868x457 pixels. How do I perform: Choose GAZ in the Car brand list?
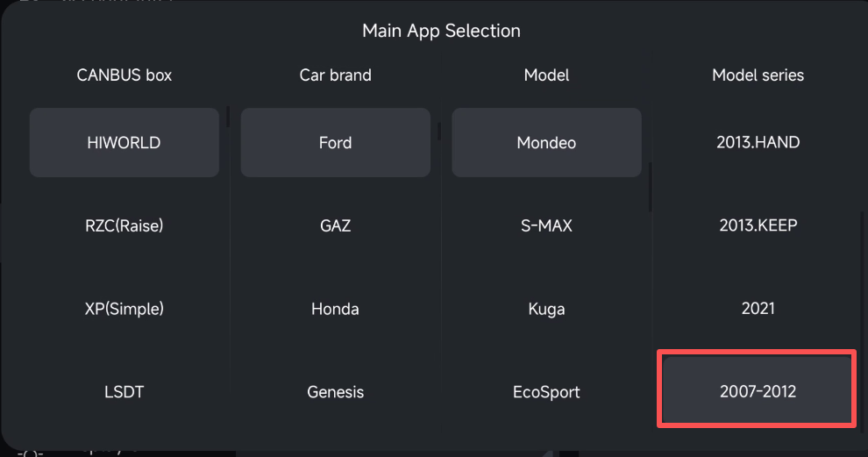click(x=335, y=225)
